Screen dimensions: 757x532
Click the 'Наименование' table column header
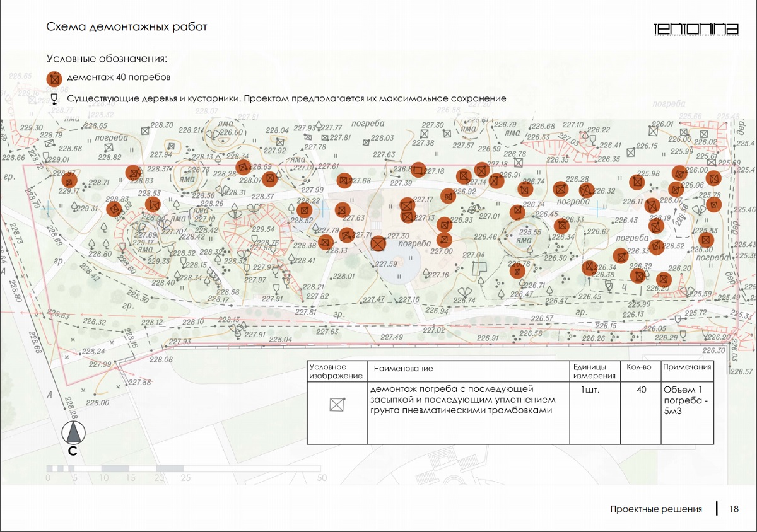[403, 368]
